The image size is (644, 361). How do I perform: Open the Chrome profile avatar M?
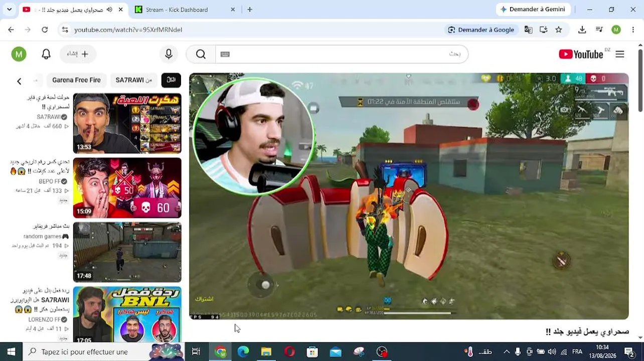click(616, 30)
